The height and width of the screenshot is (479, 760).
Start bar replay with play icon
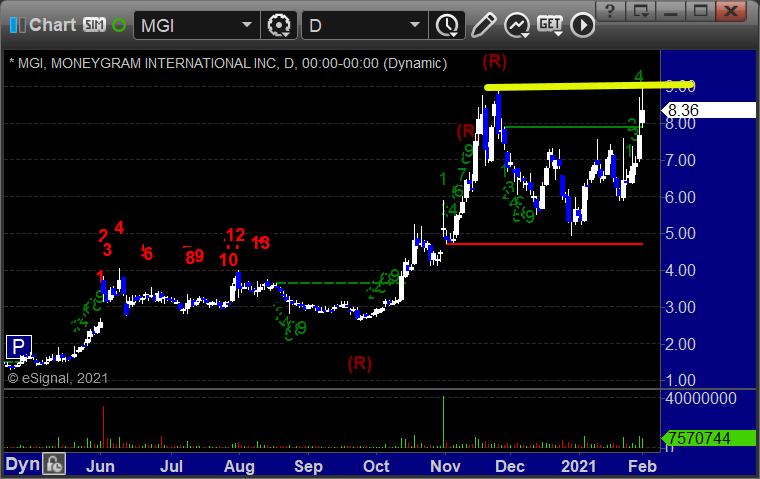coord(582,25)
